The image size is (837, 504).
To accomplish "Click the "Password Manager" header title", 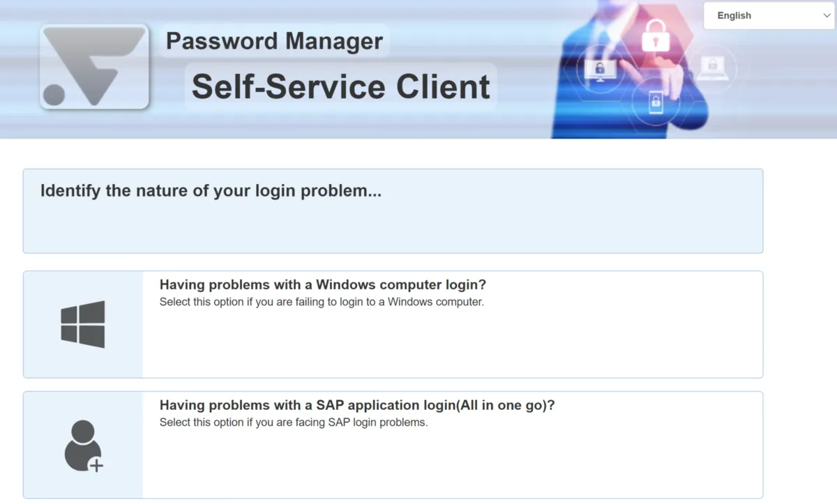I will pos(274,40).
